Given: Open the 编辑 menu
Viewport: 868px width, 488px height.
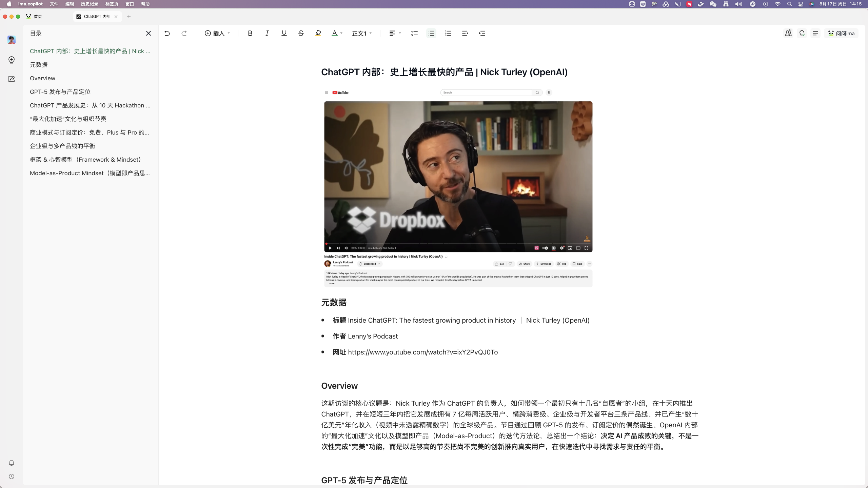Looking at the screenshot, I should tap(70, 4).
